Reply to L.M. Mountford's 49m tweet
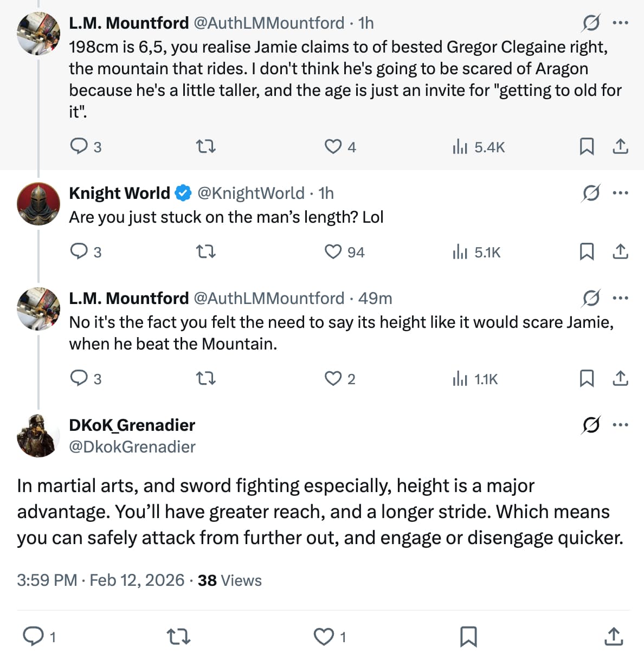Screen dimensions: 644x659 point(79,378)
